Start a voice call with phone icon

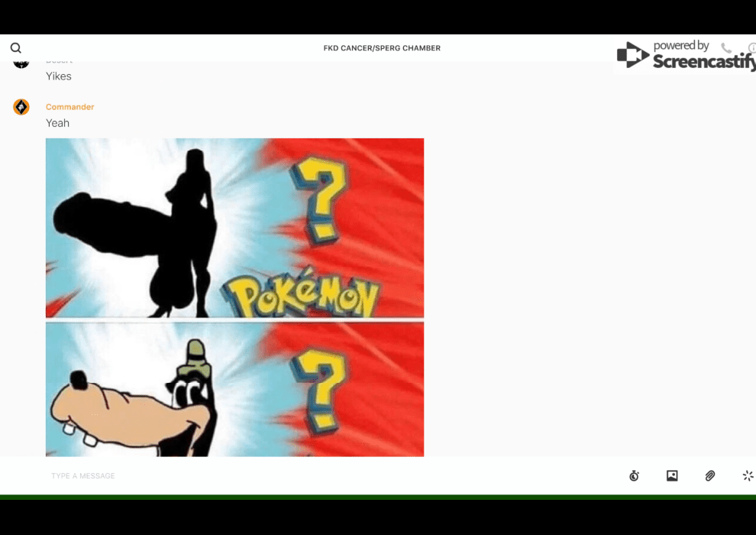tap(725, 48)
